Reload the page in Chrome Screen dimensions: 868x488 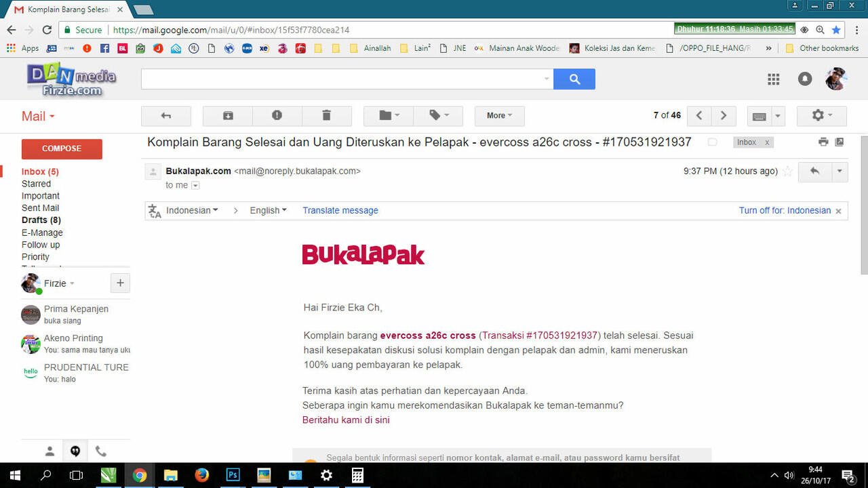pos(47,30)
